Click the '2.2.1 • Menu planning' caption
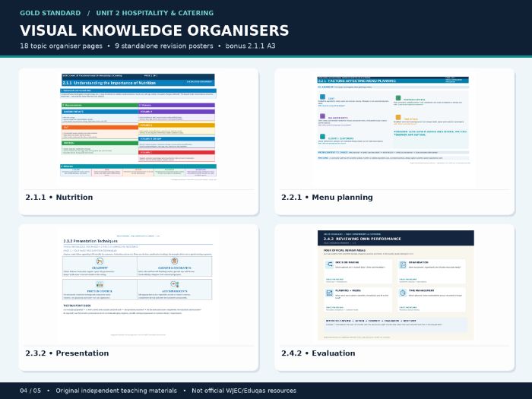 (x=327, y=198)
